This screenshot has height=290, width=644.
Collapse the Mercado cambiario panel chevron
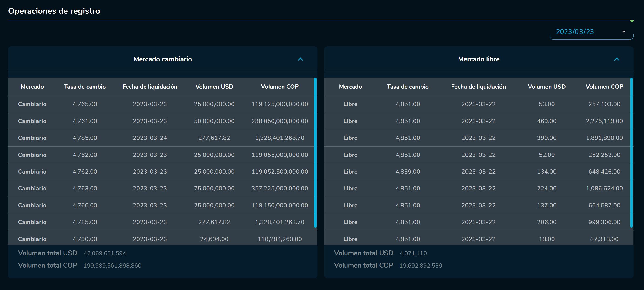click(x=300, y=59)
